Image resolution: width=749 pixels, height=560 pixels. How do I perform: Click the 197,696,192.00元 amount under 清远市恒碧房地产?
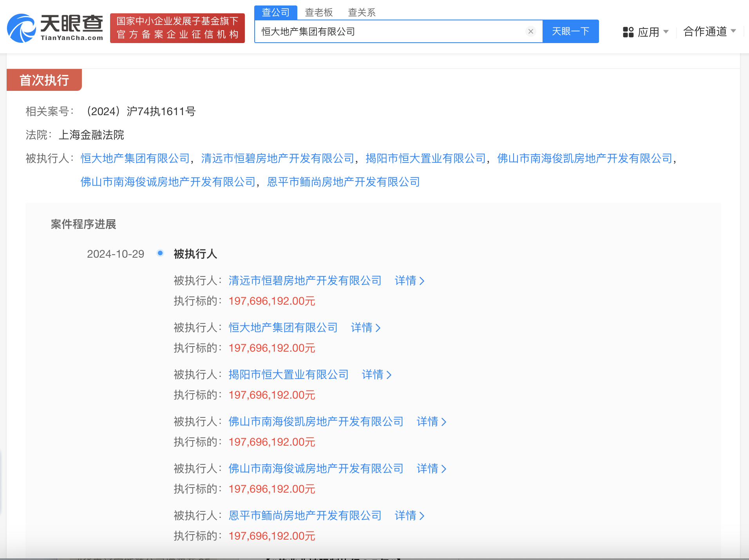coord(272,301)
